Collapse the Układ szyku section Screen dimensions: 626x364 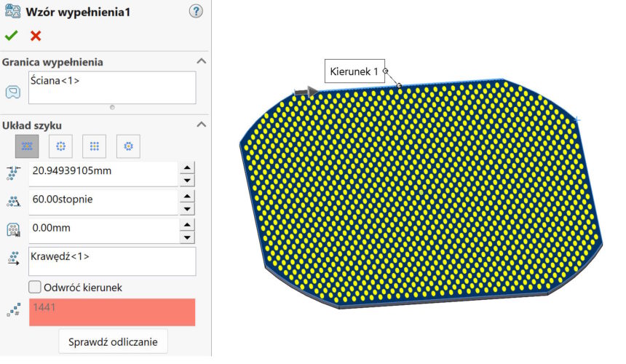point(202,125)
